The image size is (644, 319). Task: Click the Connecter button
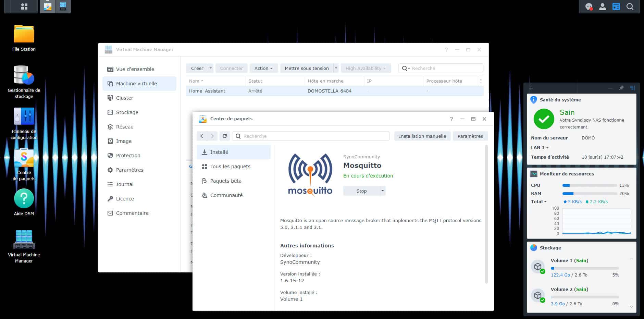click(232, 68)
